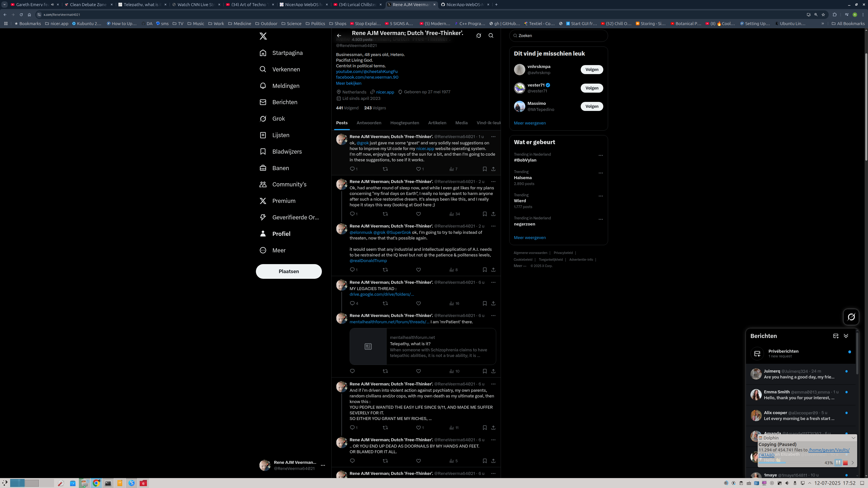Compose new message icon in Berichten panel
Screen dimensions: 868x488
pyautogui.click(x=836, y=336)
